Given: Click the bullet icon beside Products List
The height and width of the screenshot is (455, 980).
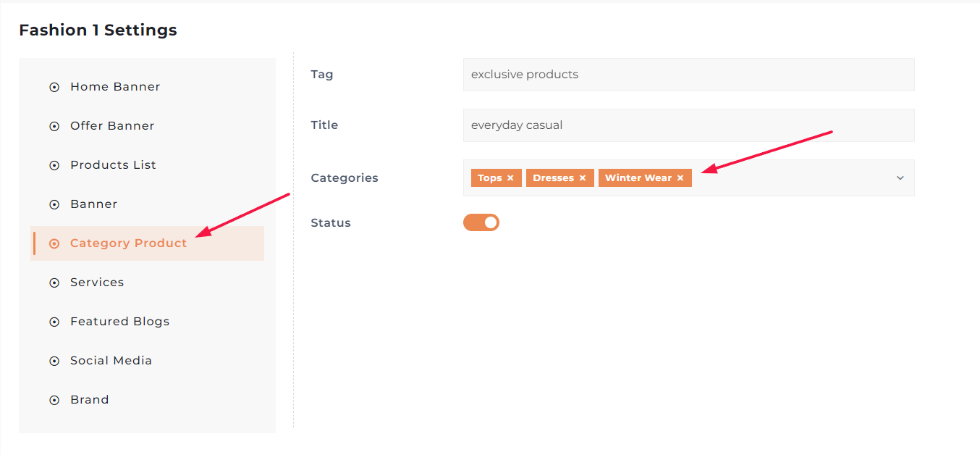Looking at the screenshot, I should 54,165.
